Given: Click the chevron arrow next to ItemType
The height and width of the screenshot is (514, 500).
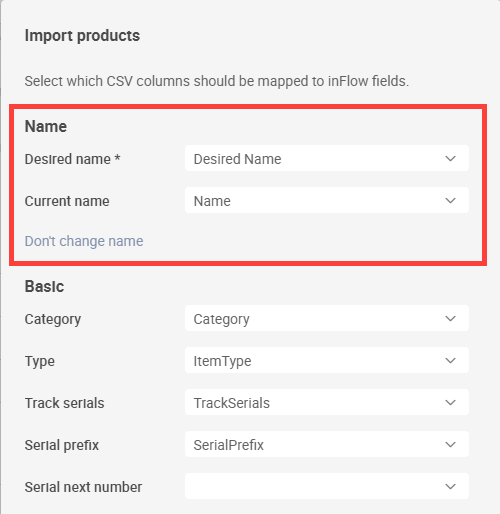Looking at the screenshot, I should pos(450,361).
